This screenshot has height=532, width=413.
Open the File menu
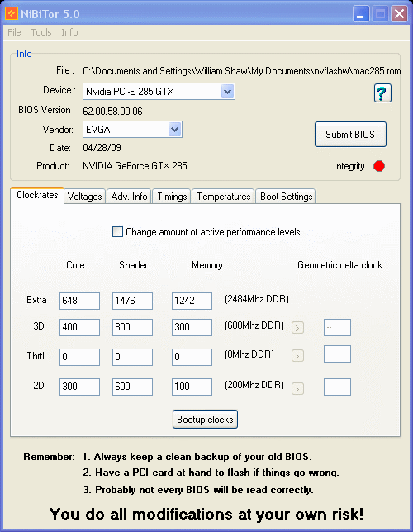[x=14, y=32]
